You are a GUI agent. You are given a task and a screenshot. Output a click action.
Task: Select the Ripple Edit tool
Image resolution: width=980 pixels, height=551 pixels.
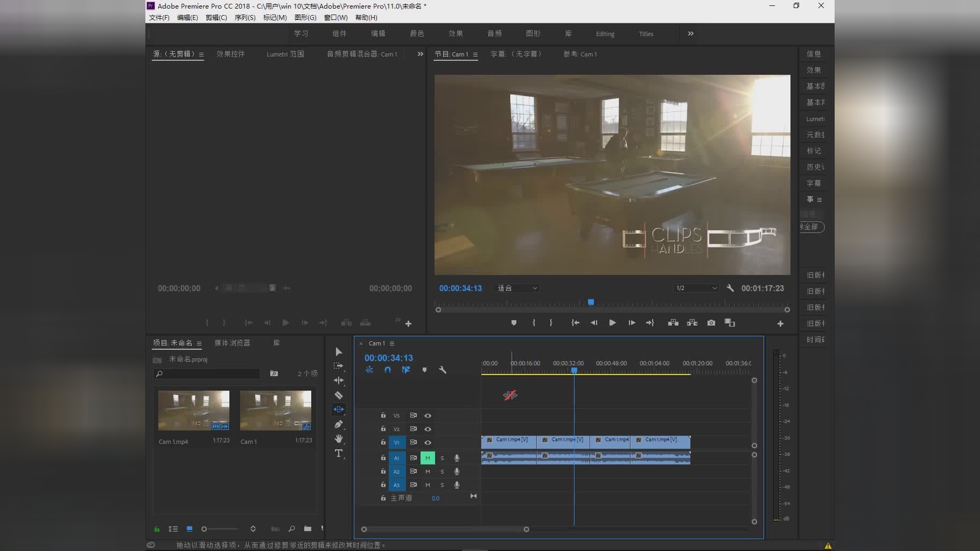(x=339, y=380)
